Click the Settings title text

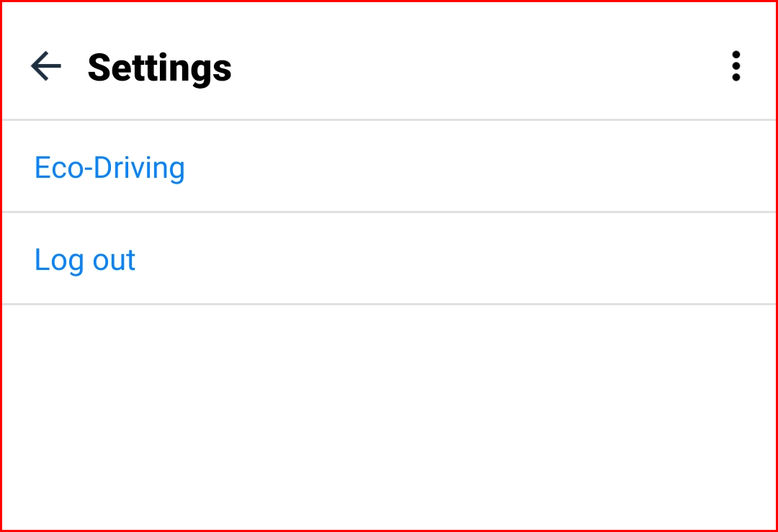point(160,68)
